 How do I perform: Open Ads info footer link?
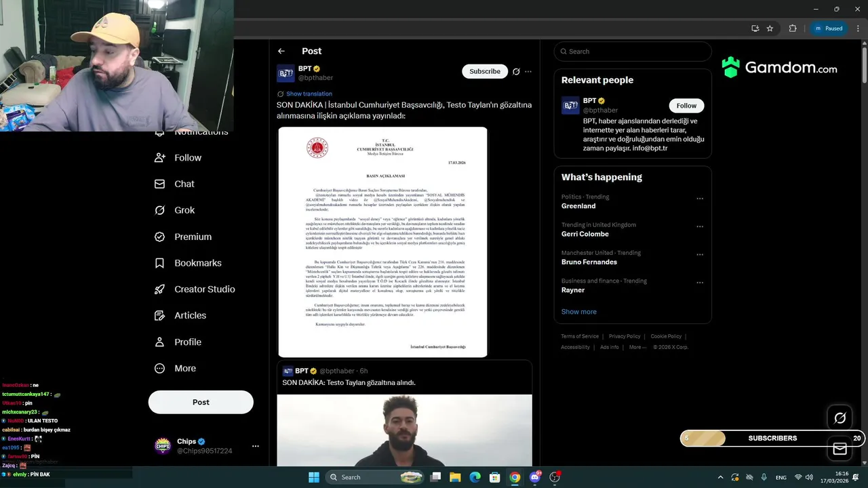(610, 347)
